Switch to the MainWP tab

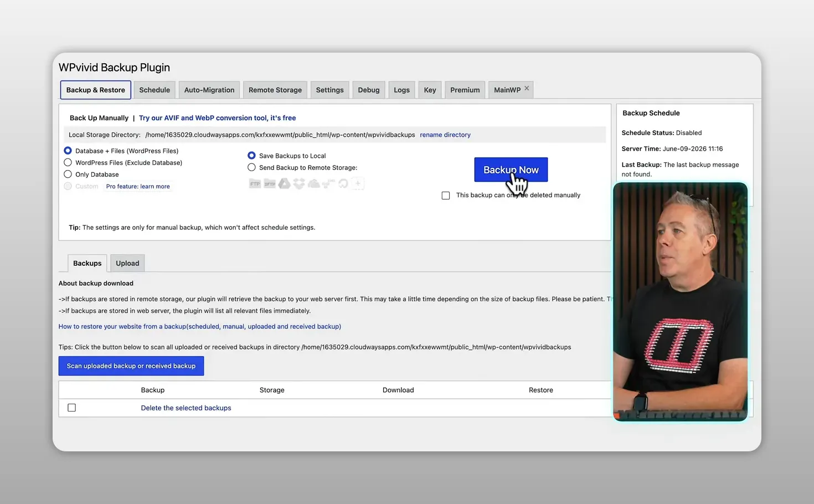507,90
